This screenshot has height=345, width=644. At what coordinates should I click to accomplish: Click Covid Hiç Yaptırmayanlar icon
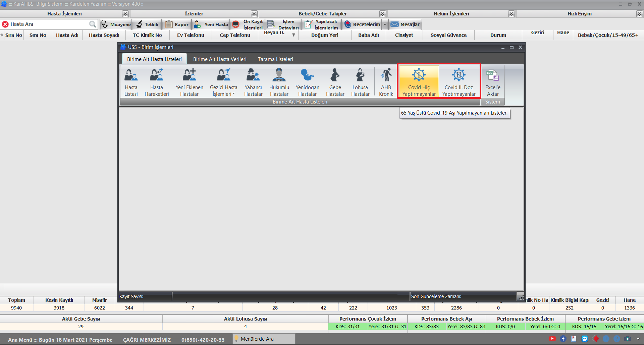419,82
